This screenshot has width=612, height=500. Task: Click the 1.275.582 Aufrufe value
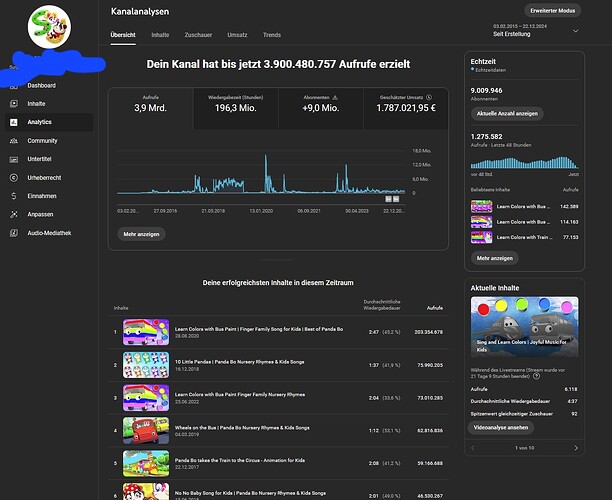point(486,137)
